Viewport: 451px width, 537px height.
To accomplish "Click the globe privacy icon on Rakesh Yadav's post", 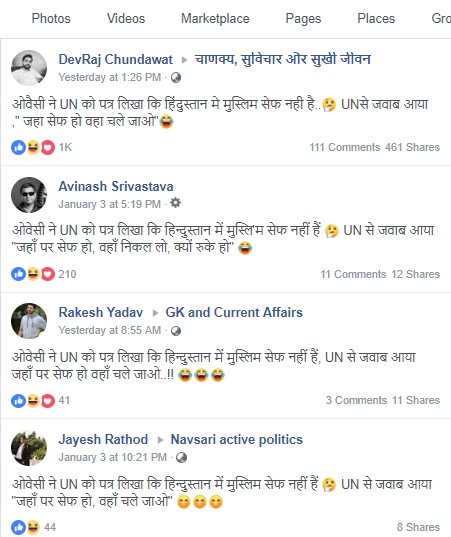I will click(x=176, y=331).
